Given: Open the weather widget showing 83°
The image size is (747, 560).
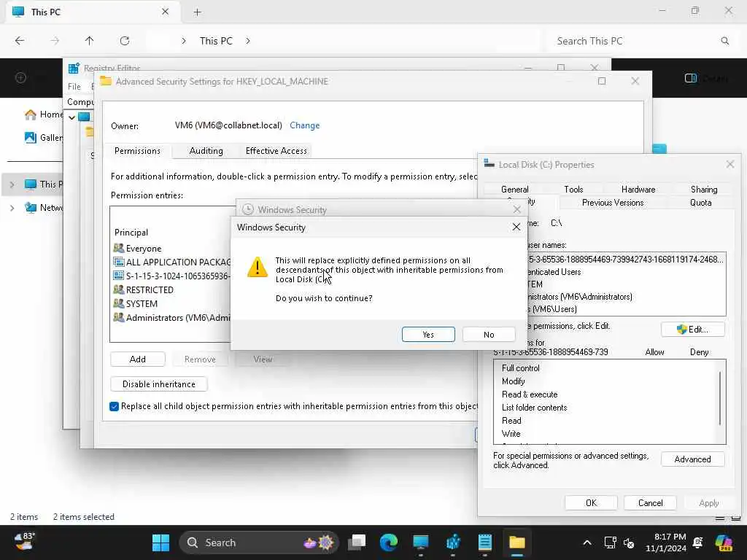Looking at the screenshot, I should pos(24,542).
